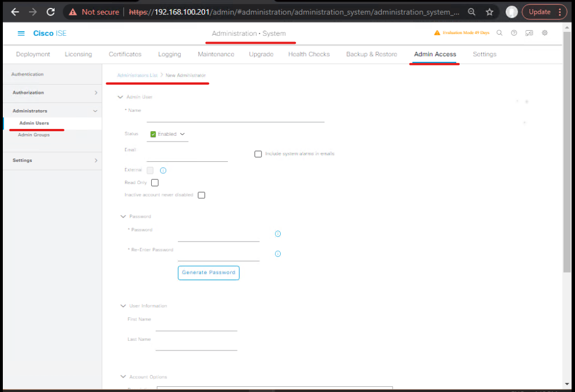Image resolution: width=575 pixels, height=392 pixels.
Task: Click the Password input field
Action: (x=219, y=236)
